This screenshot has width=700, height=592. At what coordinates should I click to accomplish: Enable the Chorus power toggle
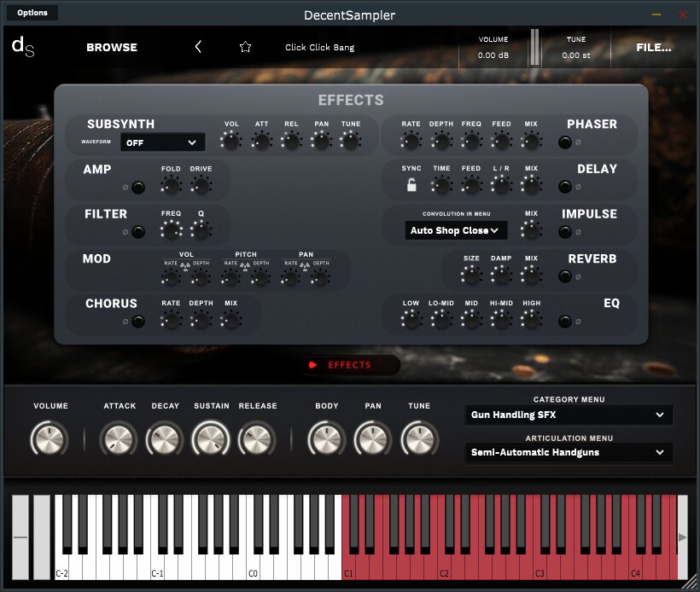coord(137,322)
